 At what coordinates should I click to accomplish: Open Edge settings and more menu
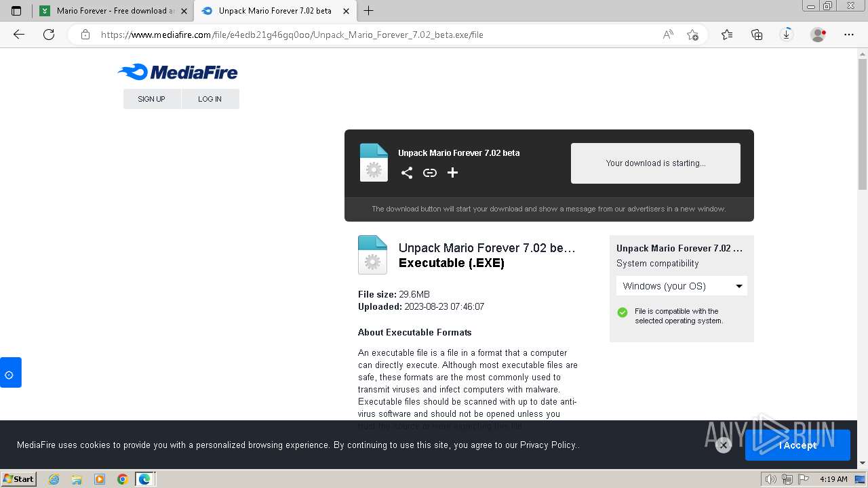point(849,35)
